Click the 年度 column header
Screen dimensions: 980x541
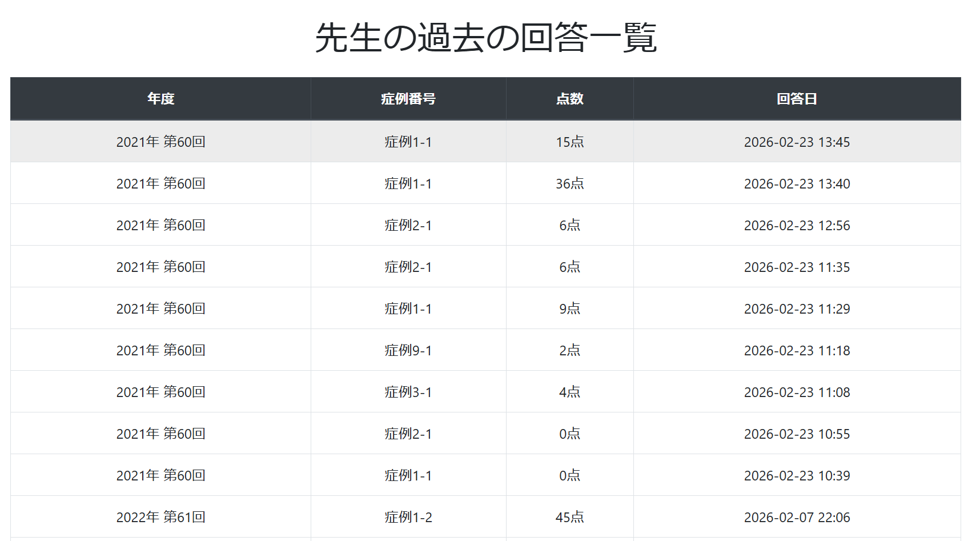(x=160, y=99)
